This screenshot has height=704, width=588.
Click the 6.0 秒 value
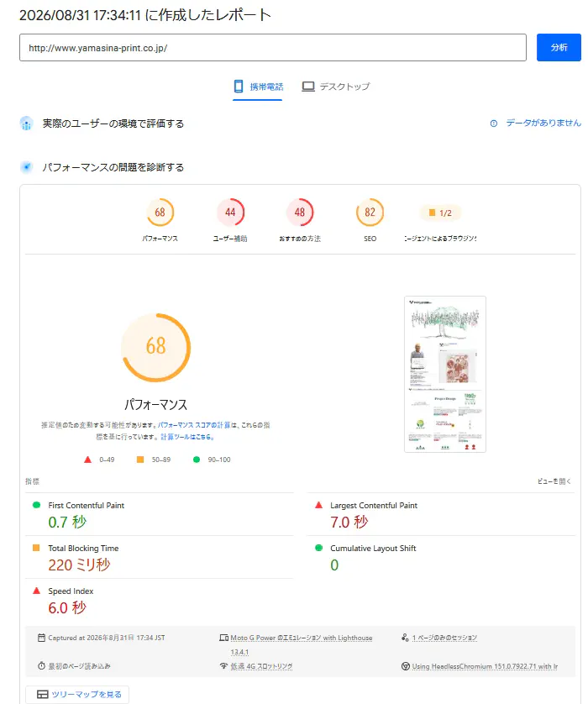67,607
